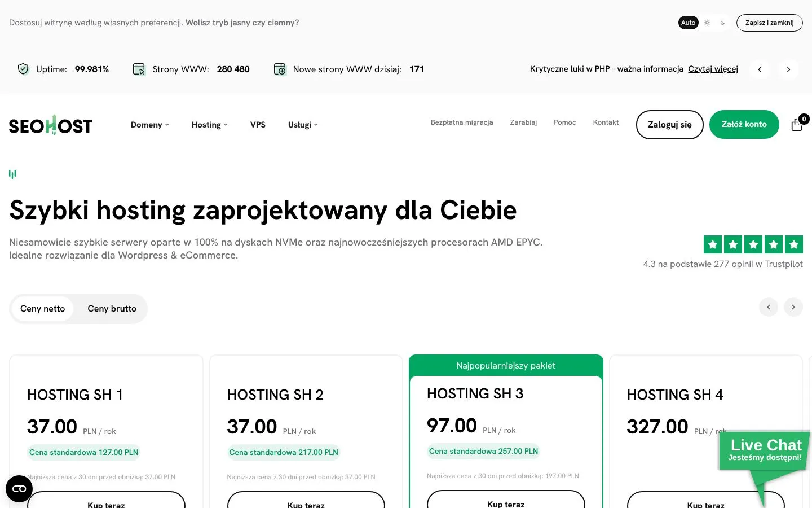Expand the Hosting menu
The height and width of the screenshot is (508, 812).
coord(209,125)
